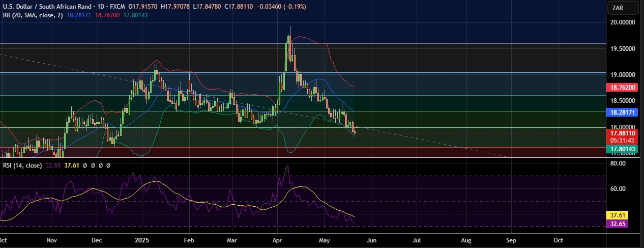Click the Open value O17.91570 in header
Viewport: 644px width, 248px height.
pos(142,7)
